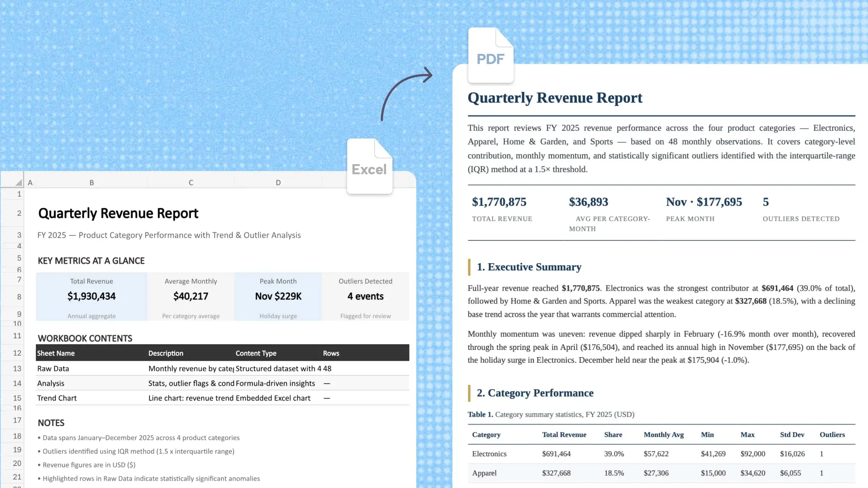Select column C header
This screenshot has height=488, width=868.
coord(191,182)
